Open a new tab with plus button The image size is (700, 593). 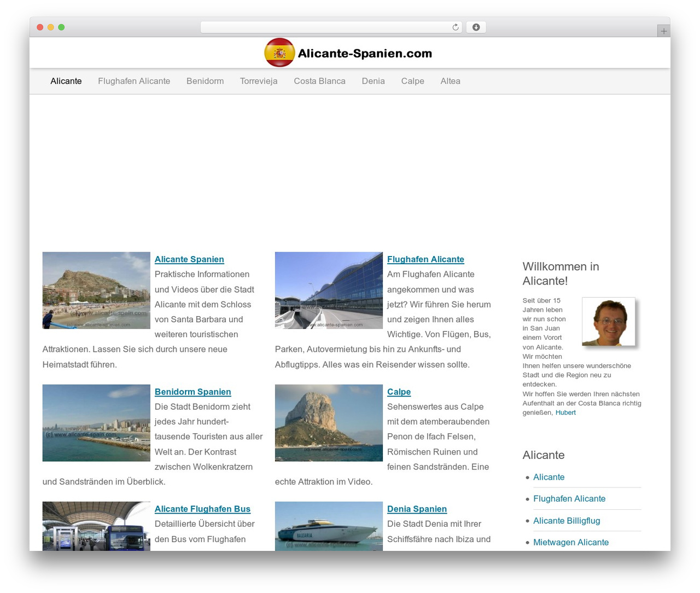tap(663, 31)
